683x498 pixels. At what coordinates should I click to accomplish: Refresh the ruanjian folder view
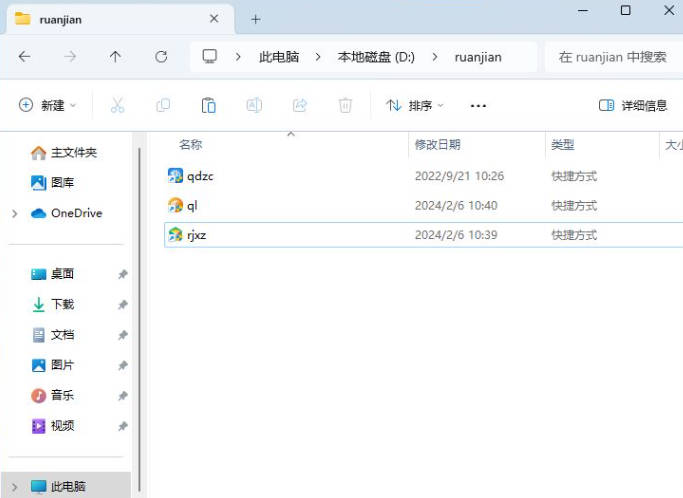tap(161, 57)
